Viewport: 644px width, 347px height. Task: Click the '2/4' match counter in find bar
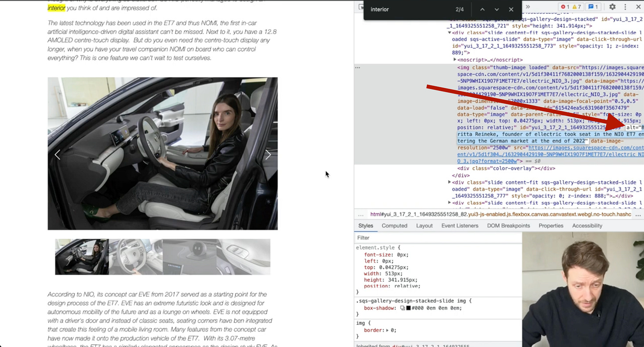pyautogui.click(x=460, y=9)
